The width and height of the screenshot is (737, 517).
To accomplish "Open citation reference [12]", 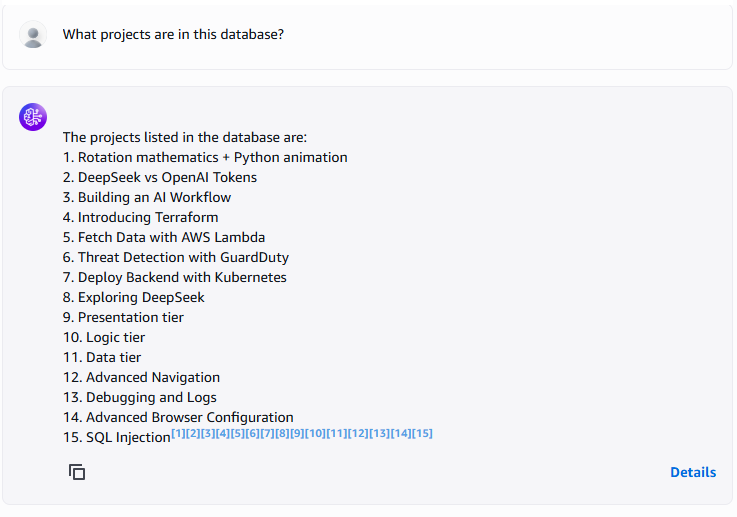I will click(358, 433).
